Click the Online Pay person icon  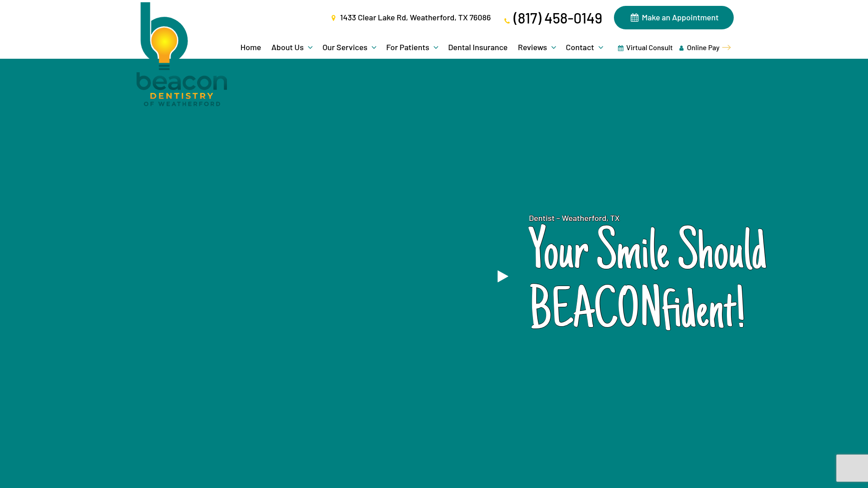pyautogui.click(x=681, y=48)
